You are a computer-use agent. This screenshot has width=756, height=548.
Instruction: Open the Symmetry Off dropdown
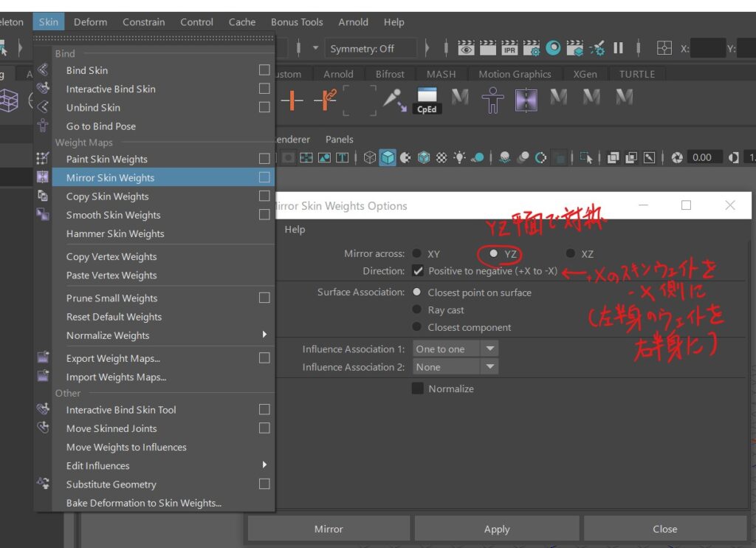coord(371,49)
